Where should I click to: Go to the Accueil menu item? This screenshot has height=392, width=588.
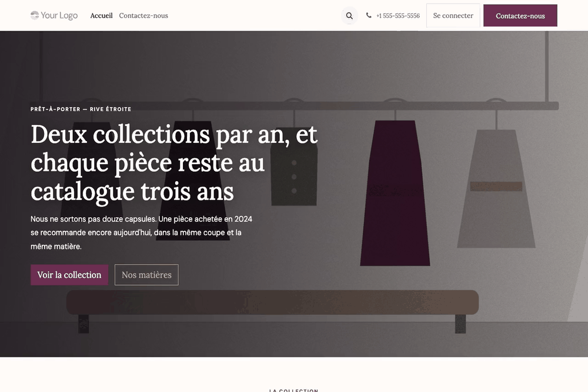pyautogui.click(x=101, y=15)
